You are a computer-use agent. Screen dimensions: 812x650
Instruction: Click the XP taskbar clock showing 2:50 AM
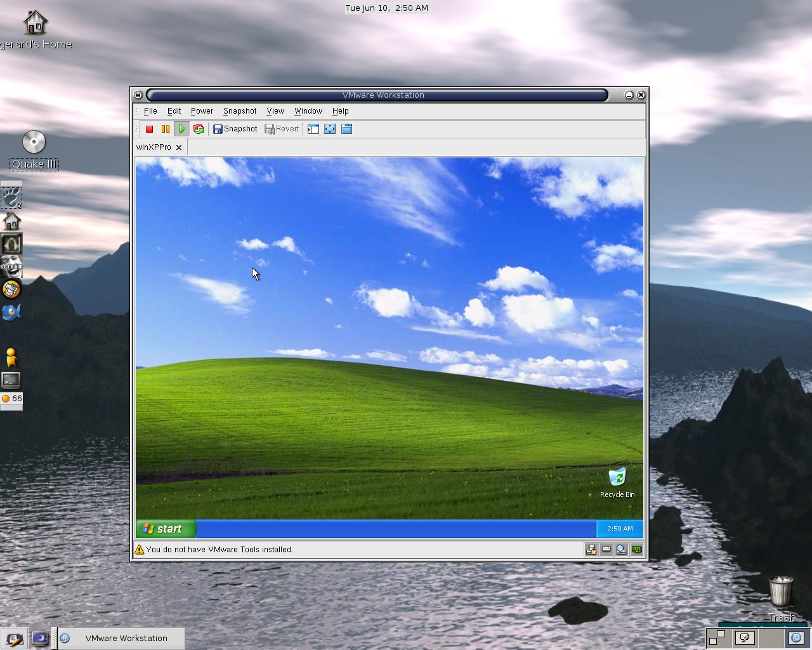620,529
